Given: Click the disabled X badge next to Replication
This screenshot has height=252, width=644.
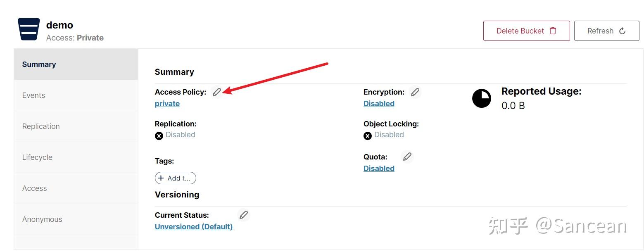Looking at the screenshot, I should [x=159, y=136].
